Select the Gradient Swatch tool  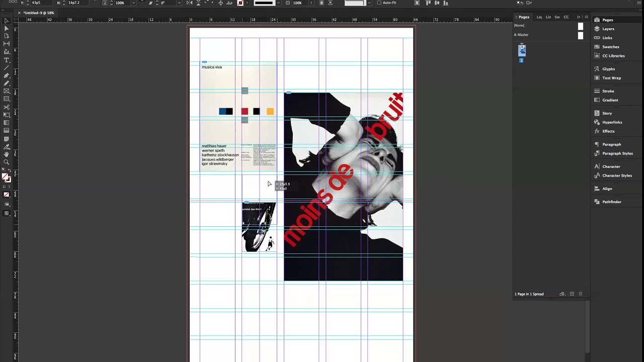(x=7, y=123)
